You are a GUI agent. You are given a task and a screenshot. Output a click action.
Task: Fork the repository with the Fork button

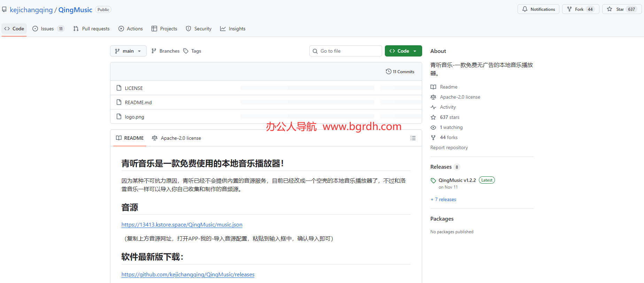click(581, 9)
